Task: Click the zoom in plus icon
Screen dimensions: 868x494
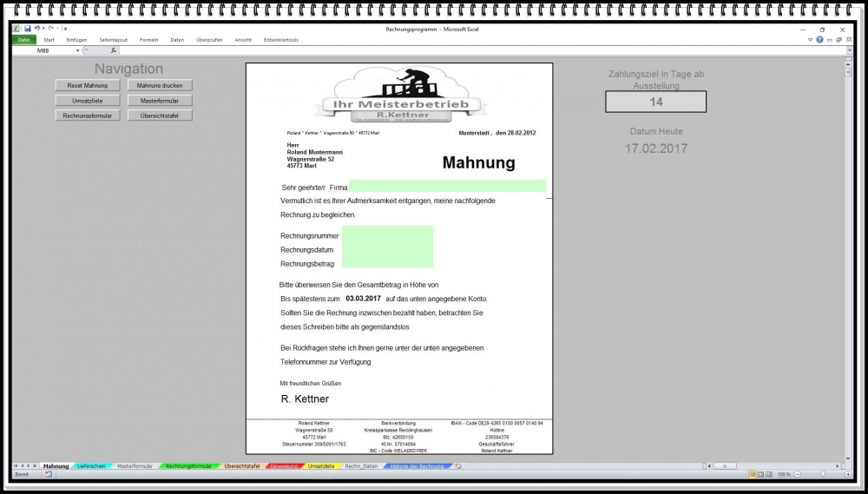Action: pyautogui.click(x=848, y=474)
